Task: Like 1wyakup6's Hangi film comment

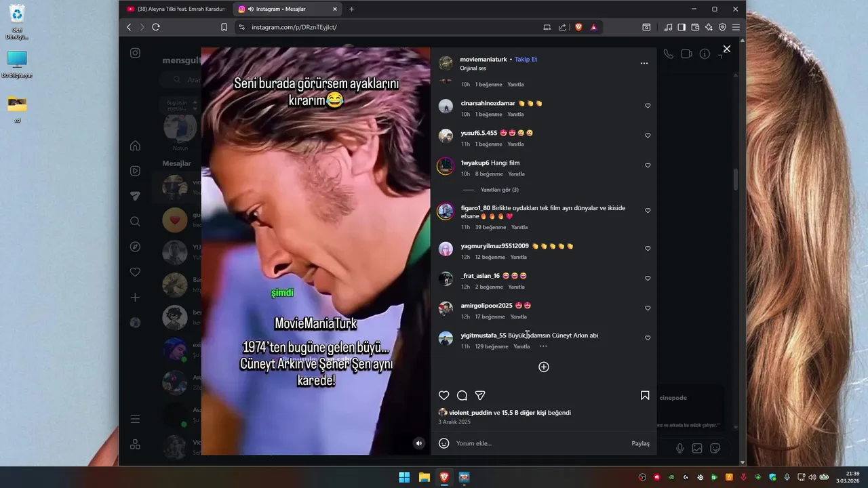Action: (x=648, y=165)
